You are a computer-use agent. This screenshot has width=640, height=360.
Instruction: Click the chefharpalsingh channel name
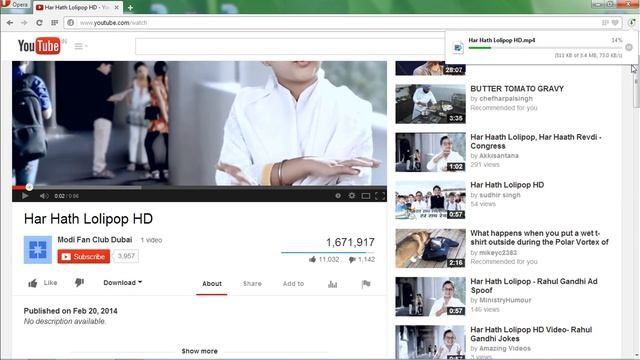point(506,98)
